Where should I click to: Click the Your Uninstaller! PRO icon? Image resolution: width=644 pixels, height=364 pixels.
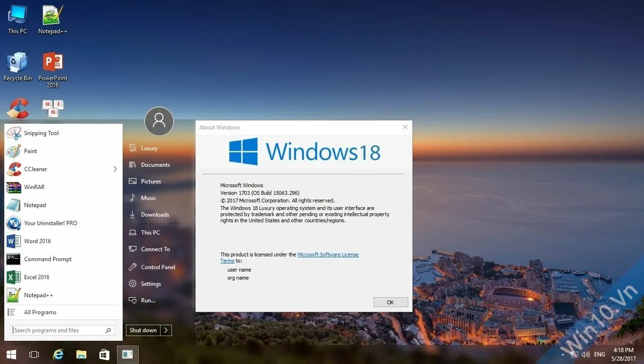pos(14,223)
